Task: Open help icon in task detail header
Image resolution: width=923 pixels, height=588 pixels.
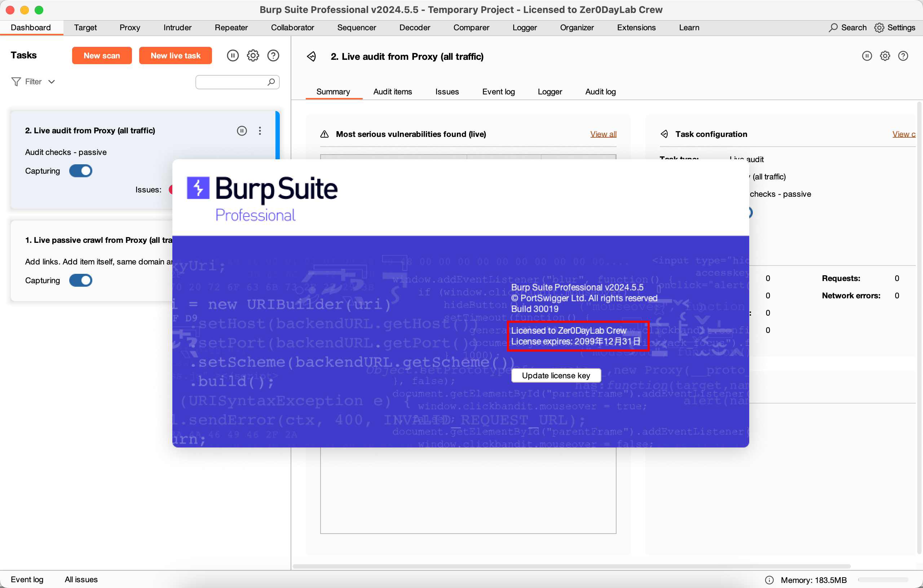Action: click(x=903, y=56)
